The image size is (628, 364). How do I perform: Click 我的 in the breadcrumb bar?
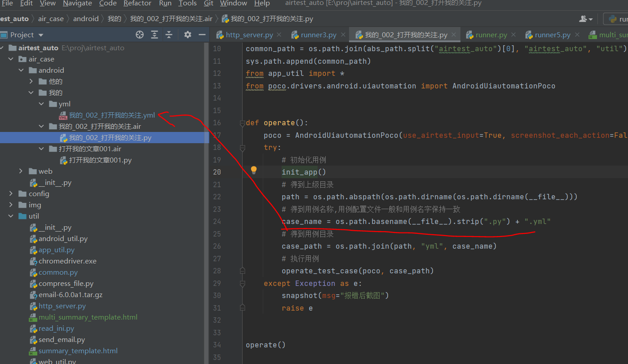point(115,19)
